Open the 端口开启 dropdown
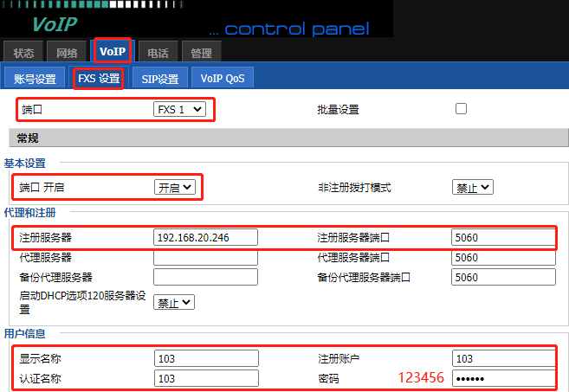Viewport: 569px width, 392px height. pyautogui.click(x=175, y=187)
